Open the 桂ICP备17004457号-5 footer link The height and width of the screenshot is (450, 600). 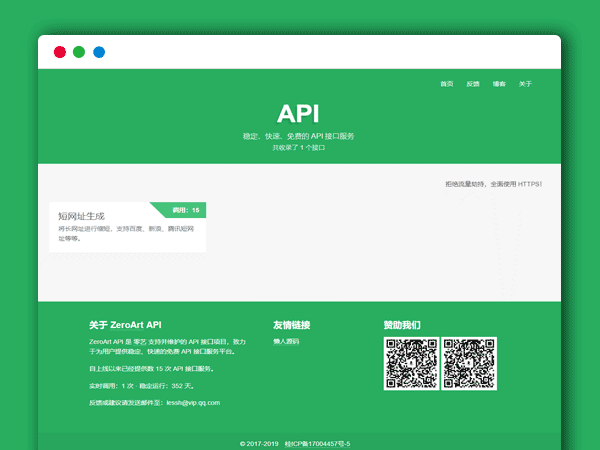pos(317,443)
